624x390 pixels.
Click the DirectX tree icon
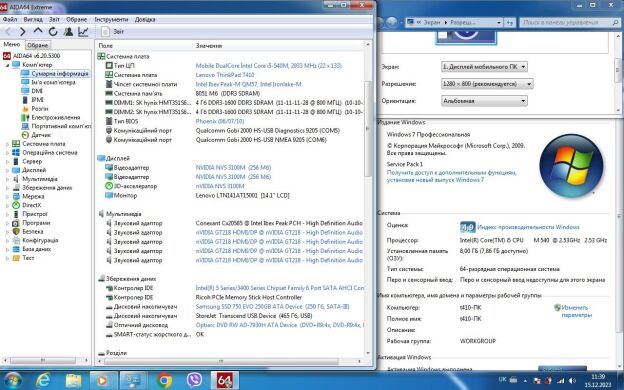(16, 205)
